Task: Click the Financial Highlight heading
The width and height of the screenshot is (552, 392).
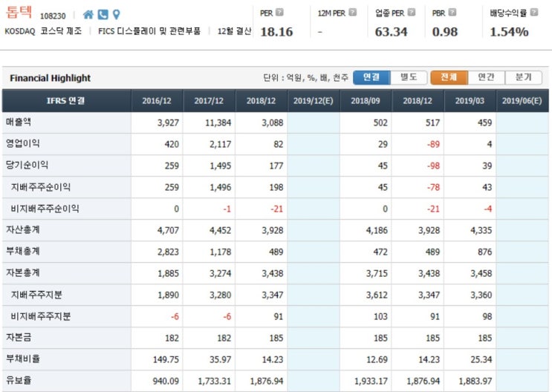Action: coord(51,78)
